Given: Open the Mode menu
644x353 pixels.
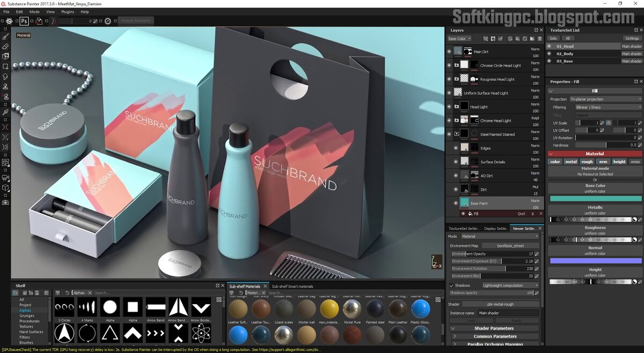Looking at the screenshot, I should pyautogui.click(x=34, y=11).
